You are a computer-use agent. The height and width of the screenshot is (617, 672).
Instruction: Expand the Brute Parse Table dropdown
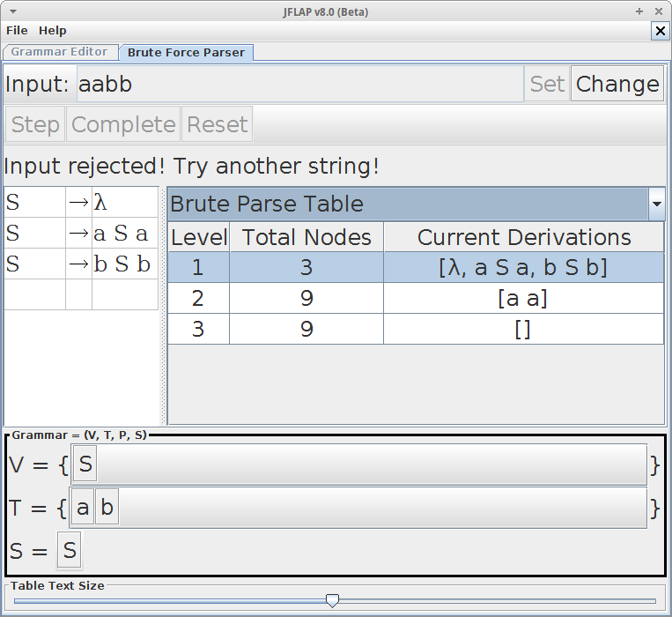656,204
